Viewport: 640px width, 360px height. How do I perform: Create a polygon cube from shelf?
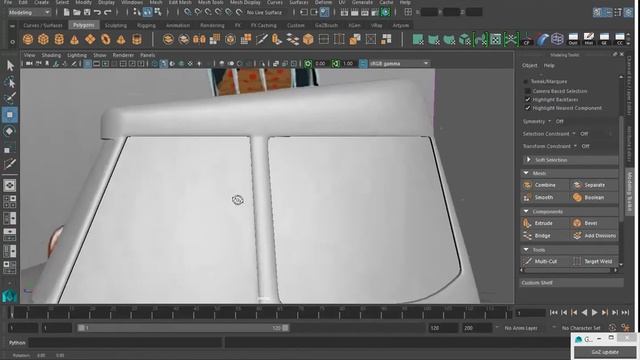coord(43,40)
